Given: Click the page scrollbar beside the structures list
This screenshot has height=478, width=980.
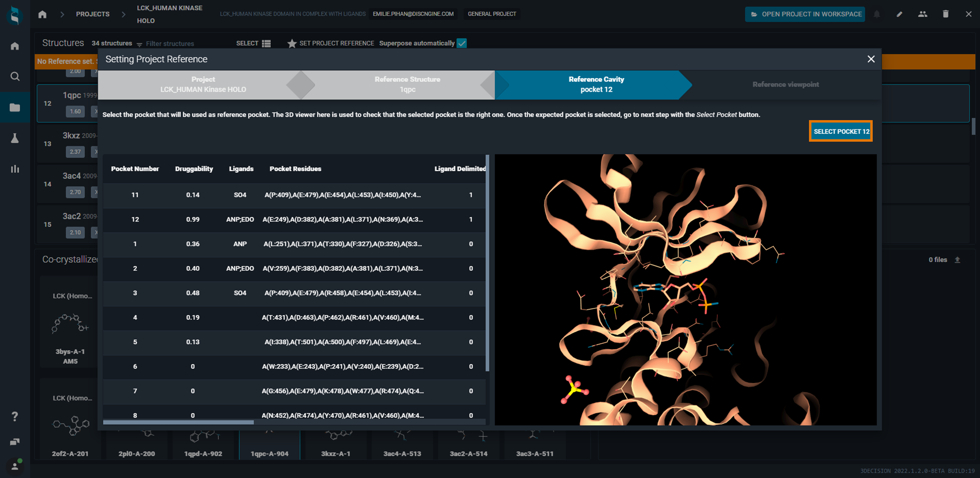Looking at the screenshot, I should [974, 126].
